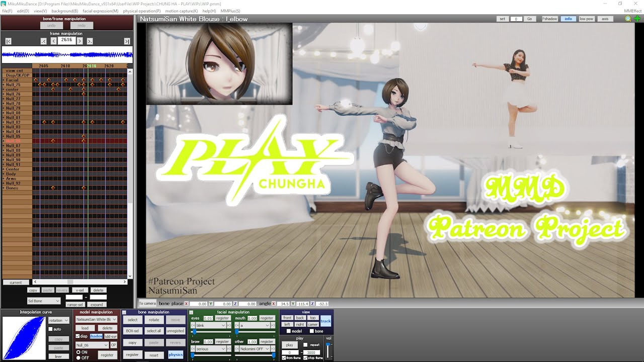
Task: Click the audio waveform display
Action: (x=67, y=54)
